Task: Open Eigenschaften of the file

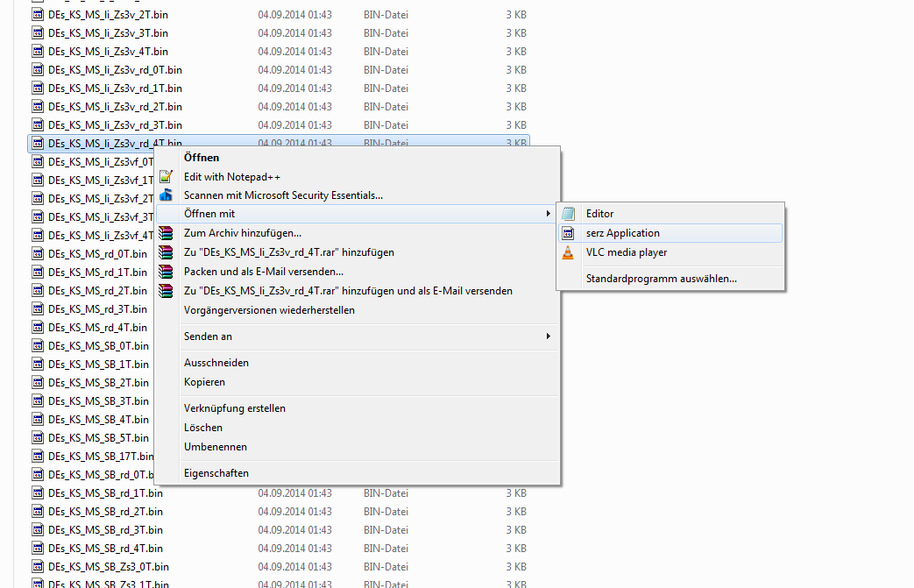Action: (216, 472)
